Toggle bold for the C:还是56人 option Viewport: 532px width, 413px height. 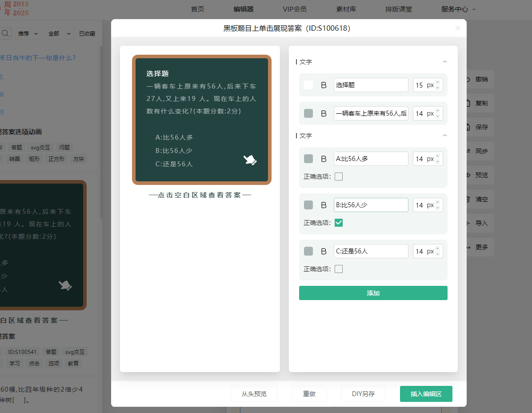324,251
